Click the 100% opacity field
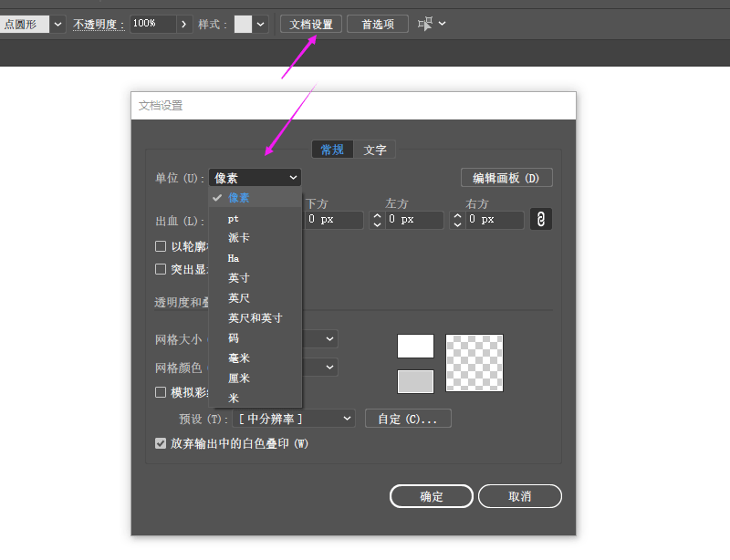The width and height of the screenshot is (730, 560). 152,24
